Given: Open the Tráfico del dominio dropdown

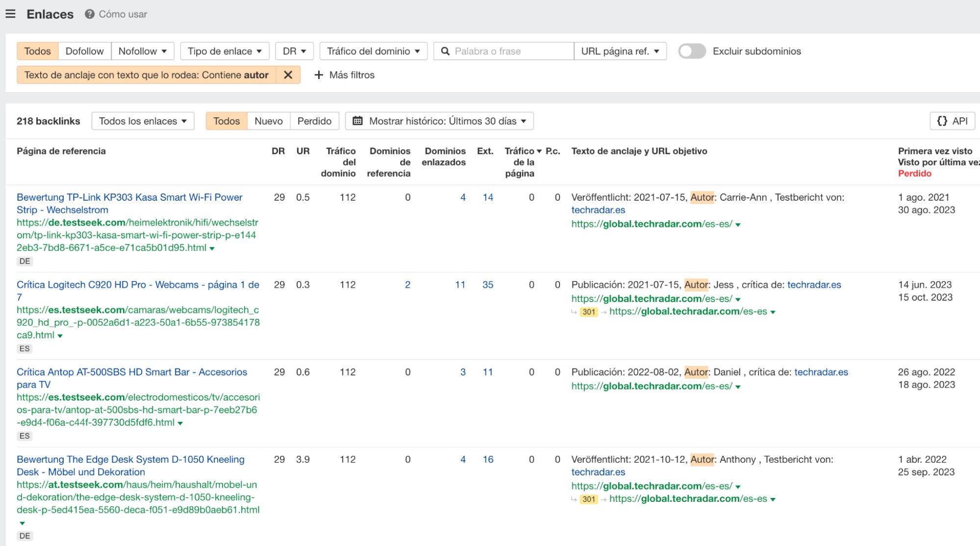Looking at the screenshot, I should click(x=373, y=51).
